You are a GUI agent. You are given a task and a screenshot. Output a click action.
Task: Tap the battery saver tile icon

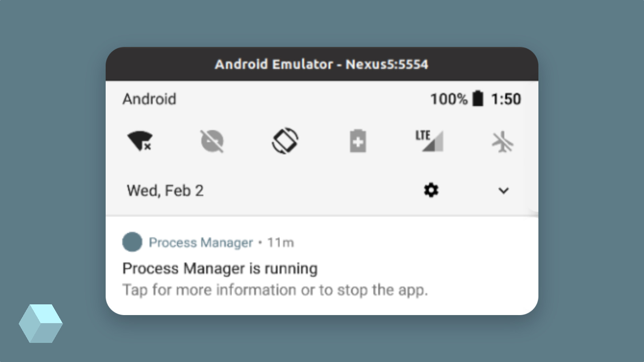click(358, 141)
